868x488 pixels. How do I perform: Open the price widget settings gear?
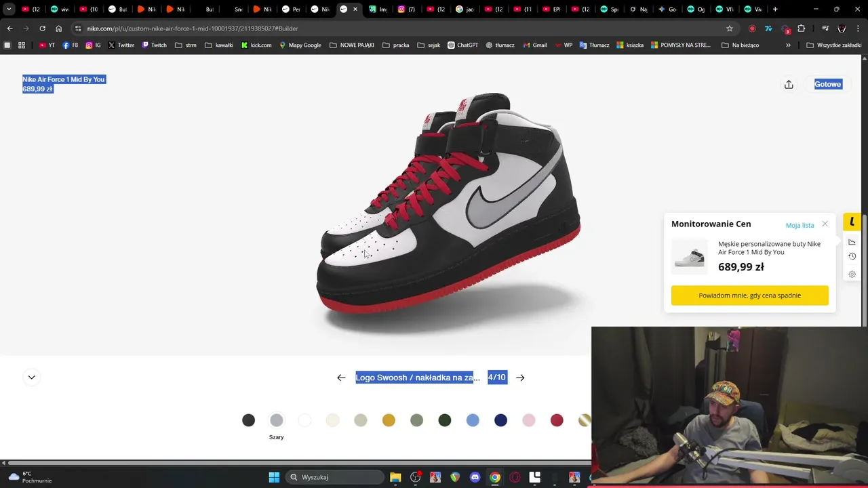click(852, 274)
